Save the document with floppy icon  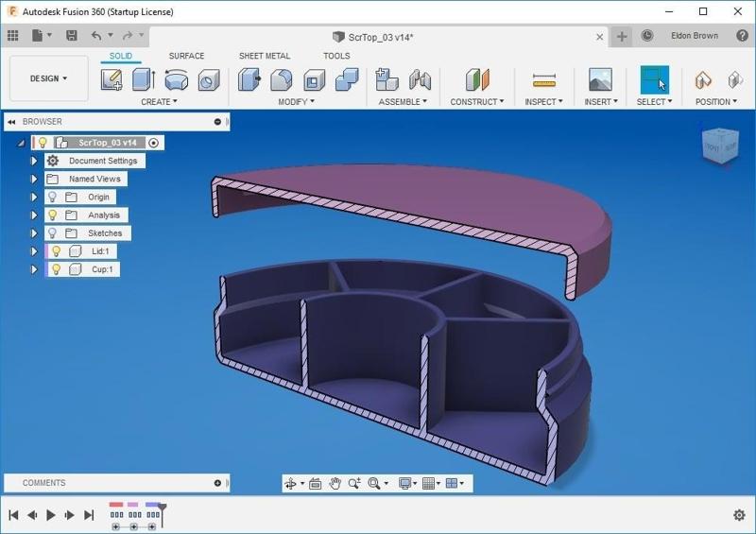coord(72,36)
